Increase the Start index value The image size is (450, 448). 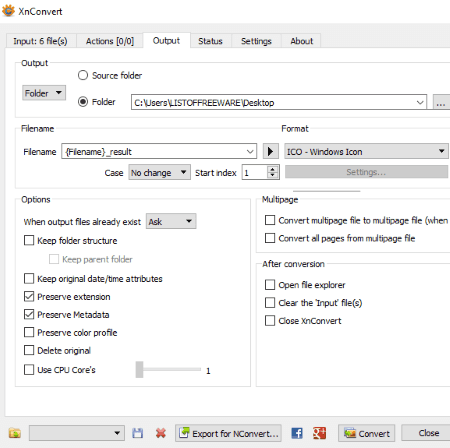click(273, 169)
